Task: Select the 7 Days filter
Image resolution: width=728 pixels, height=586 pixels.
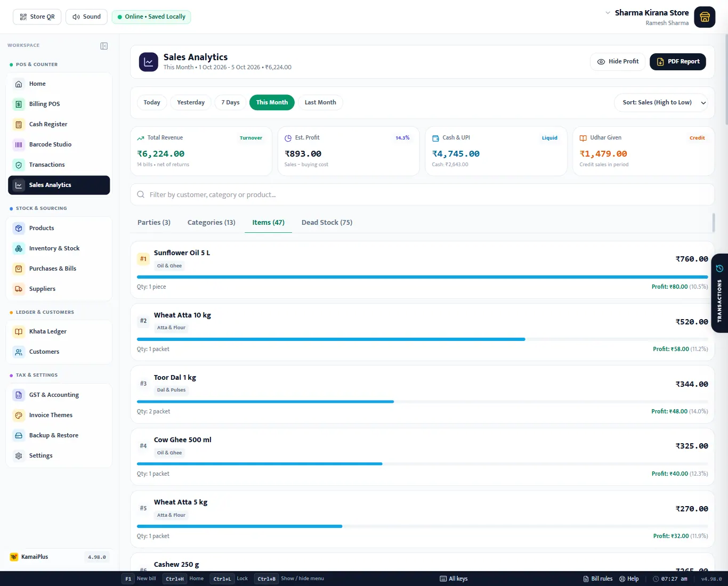Action: click(x=230, y=102)
